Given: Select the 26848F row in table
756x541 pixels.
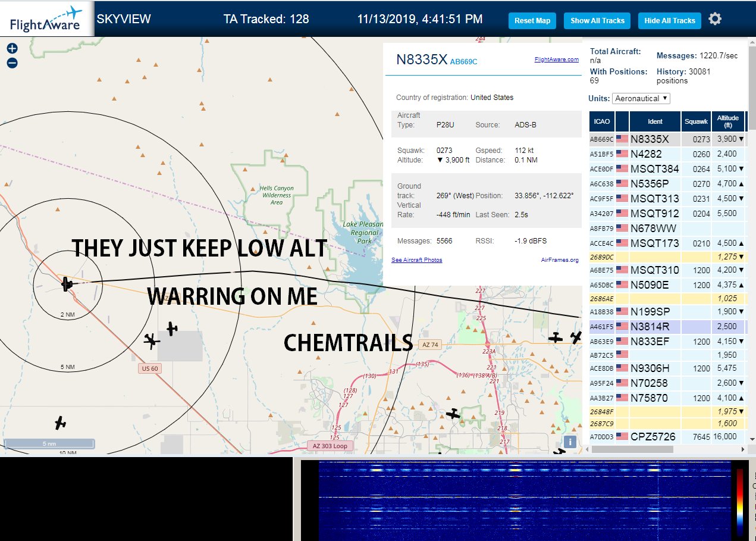Looking at the screenshot, I should click(x=668, y=412).
